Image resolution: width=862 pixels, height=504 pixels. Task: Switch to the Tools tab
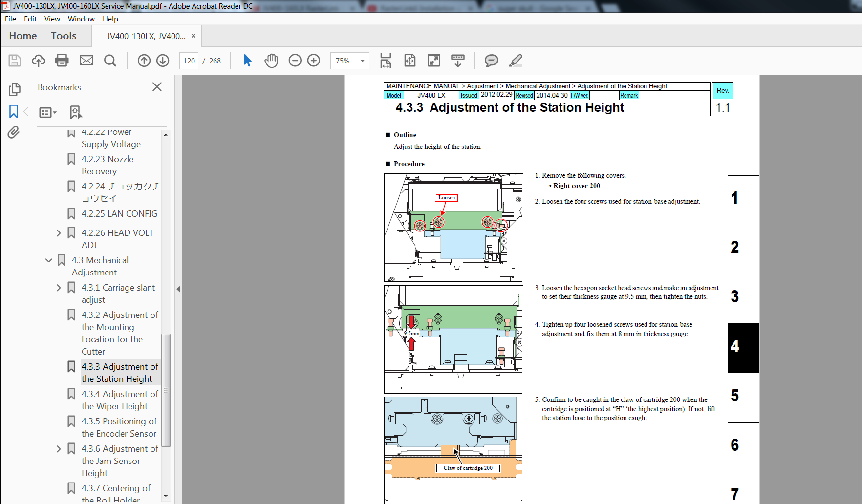(x=64, y=36)
